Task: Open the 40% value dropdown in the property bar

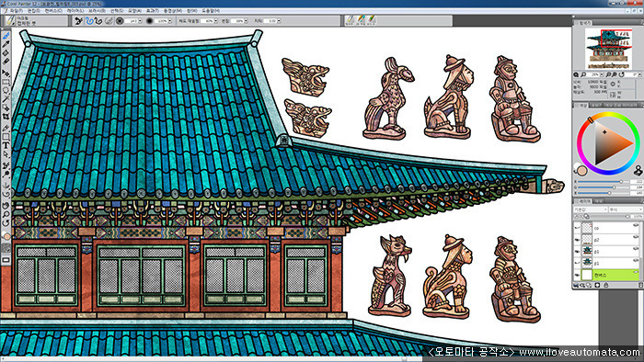Action: 216,20
